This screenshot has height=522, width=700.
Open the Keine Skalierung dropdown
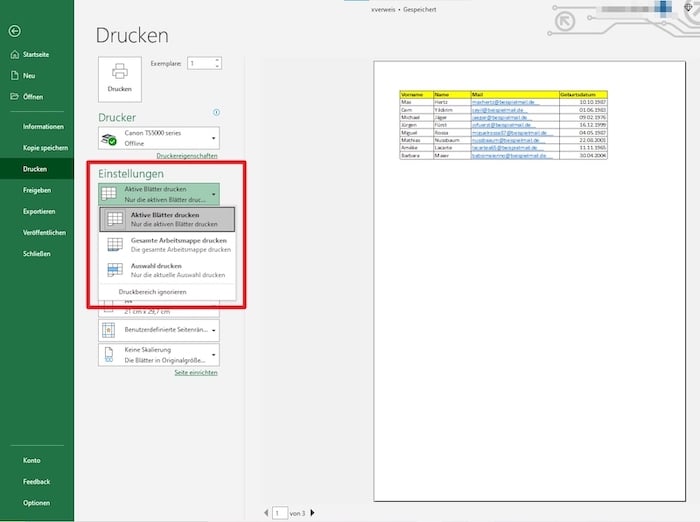213,355
